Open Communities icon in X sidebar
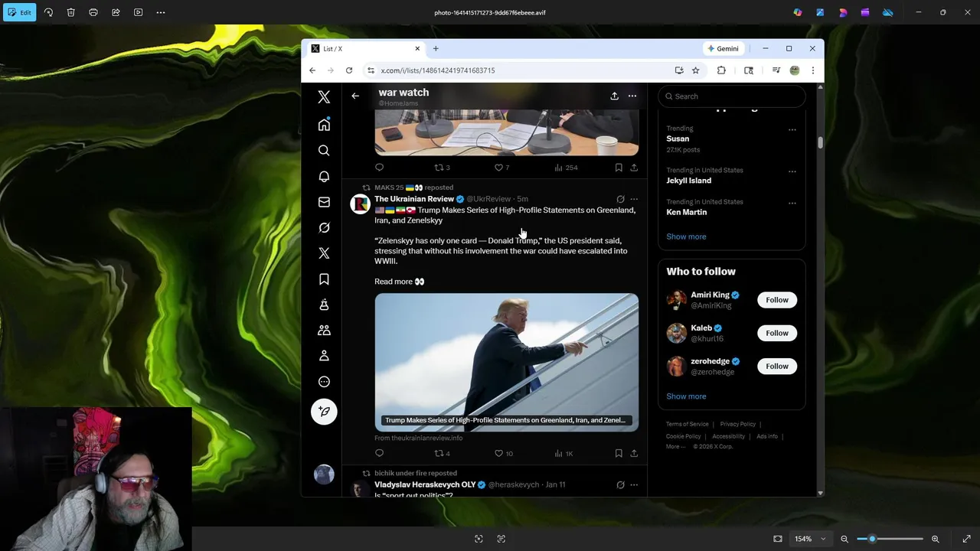 point(324,330)
